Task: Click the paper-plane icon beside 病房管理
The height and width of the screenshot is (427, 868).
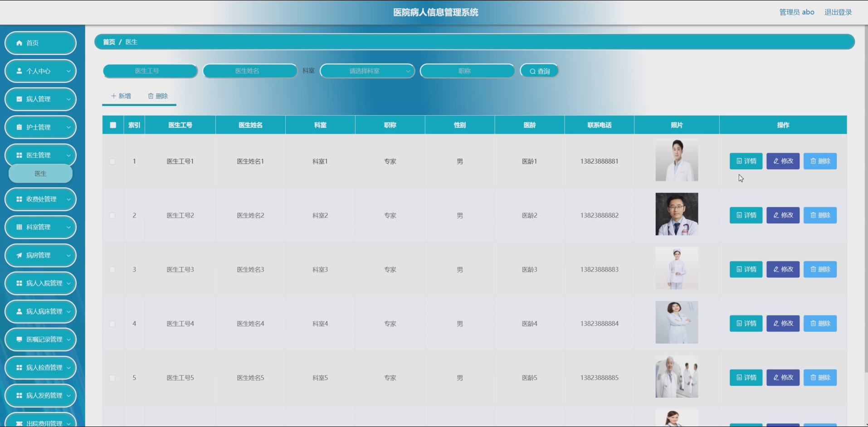Action: [x=19, y=255]
